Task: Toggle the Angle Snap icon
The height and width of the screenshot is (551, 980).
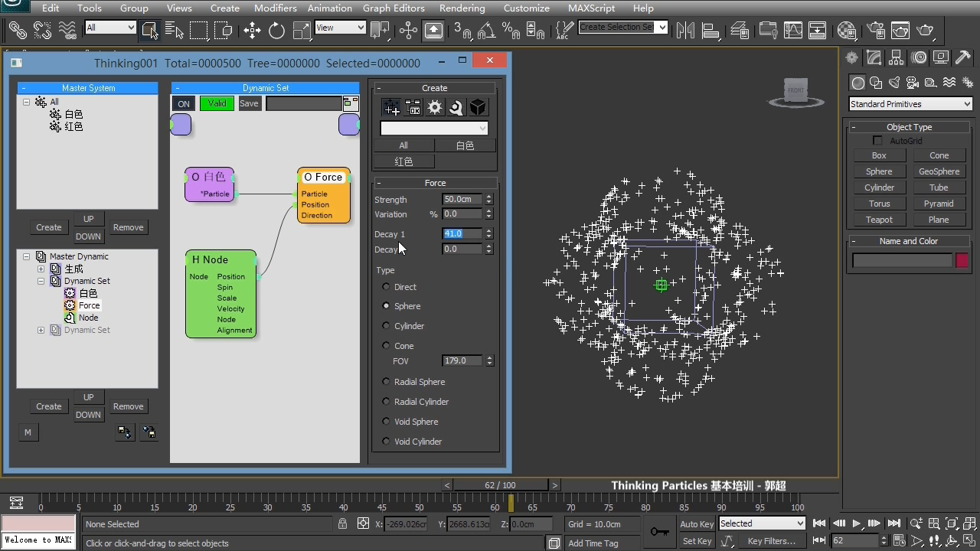Action: (486, 30)
